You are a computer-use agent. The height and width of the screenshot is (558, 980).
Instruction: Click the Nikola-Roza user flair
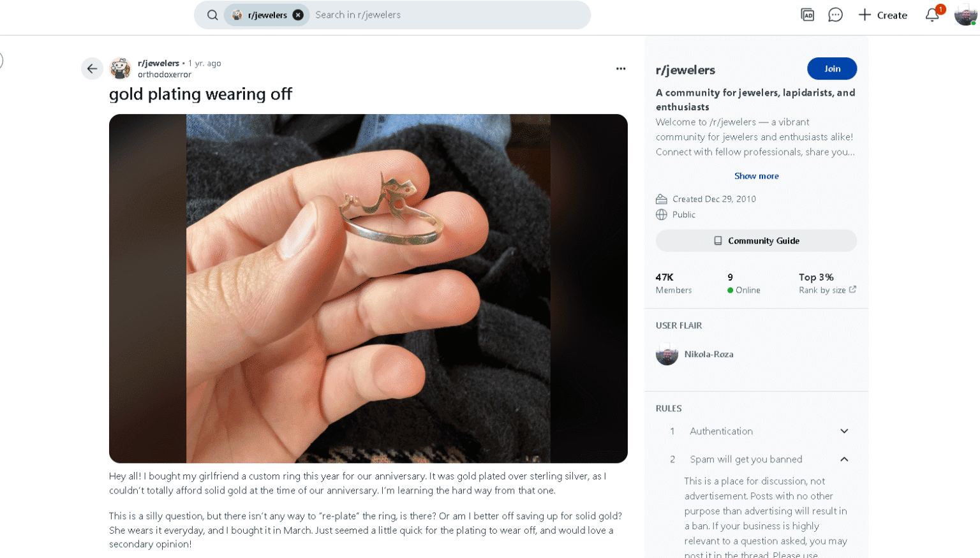click(x=708, y=355)
